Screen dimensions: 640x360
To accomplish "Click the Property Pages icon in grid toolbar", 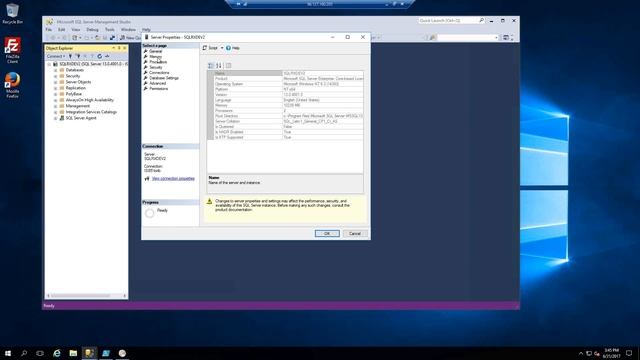I will (x=229, y=65).
